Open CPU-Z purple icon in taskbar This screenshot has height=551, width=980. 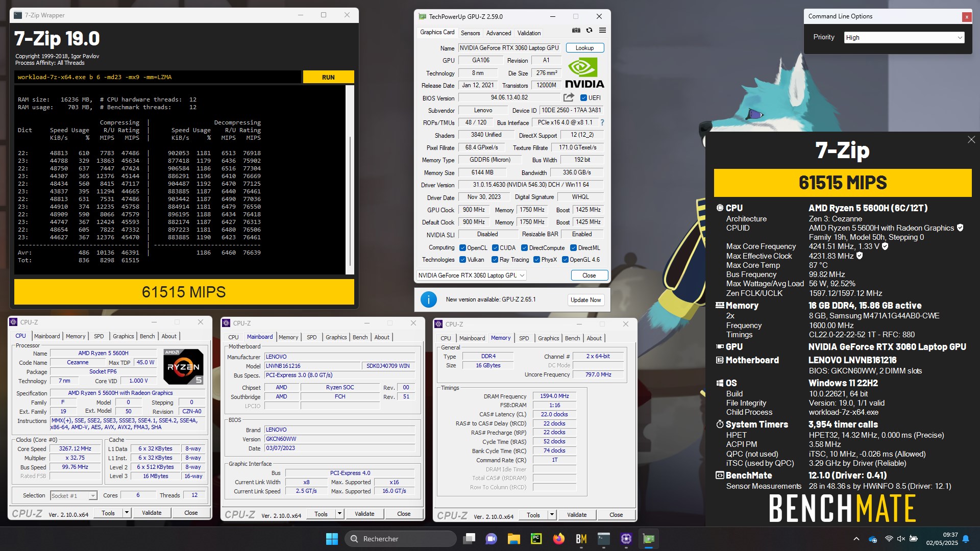point(626,539)
